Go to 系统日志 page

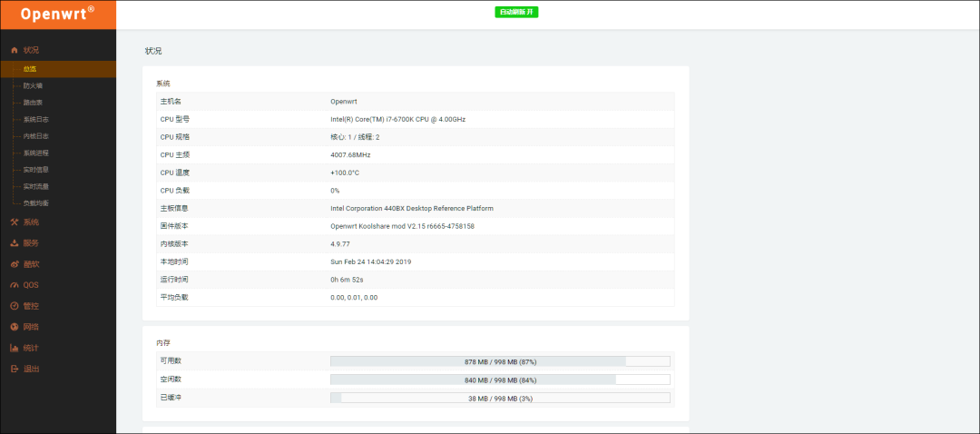36,119
